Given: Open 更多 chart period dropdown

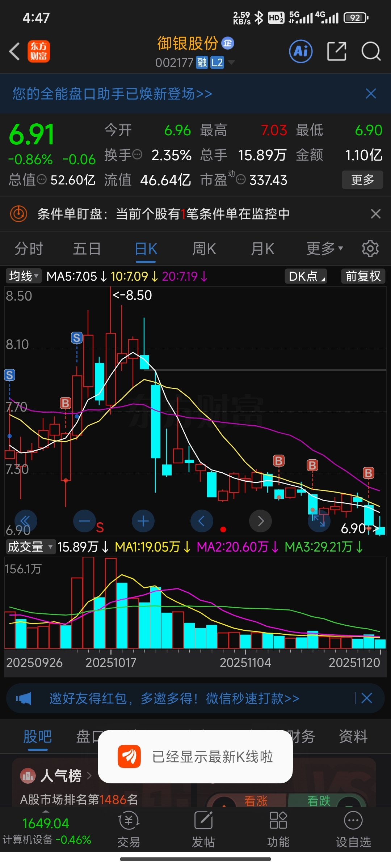Looking at the screenshot, I should 325,249.
